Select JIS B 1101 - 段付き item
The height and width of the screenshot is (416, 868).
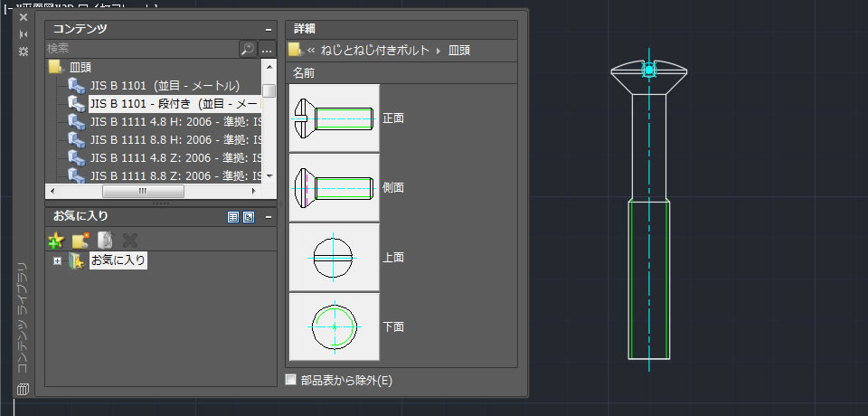click(x=175, y=104)
